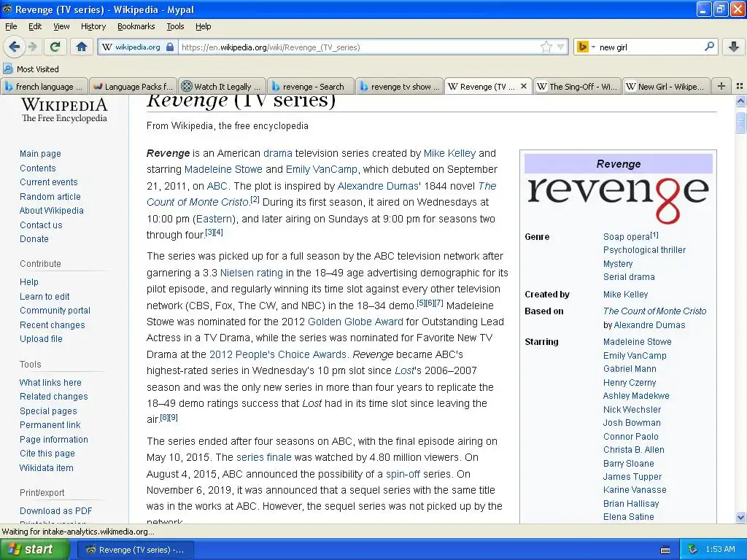This screenshot has height=560, width=747.
Task: Click the wikipedia.org site identity button
Action: pos(137,47)
